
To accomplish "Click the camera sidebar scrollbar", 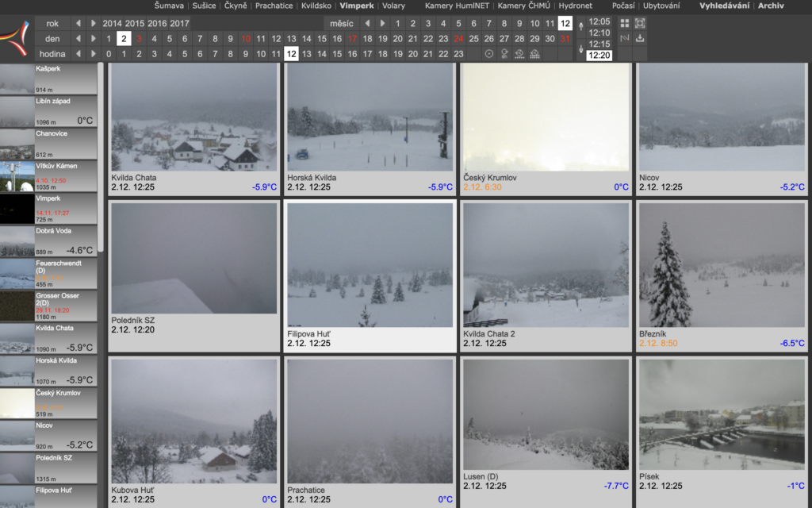I will (101, 159).
